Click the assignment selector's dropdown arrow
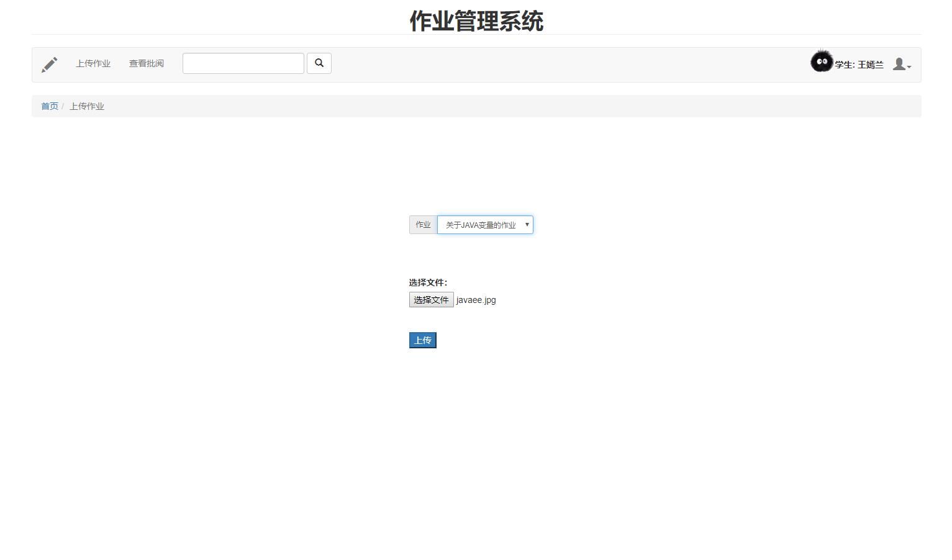The width and height of the screenshot is (952, 560). click(x=527, y=224)
